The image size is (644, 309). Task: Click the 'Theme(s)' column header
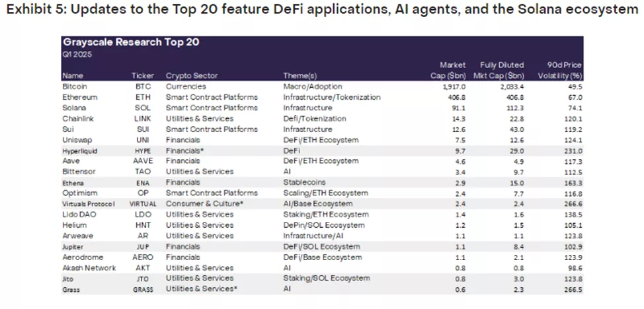point(300,76)
